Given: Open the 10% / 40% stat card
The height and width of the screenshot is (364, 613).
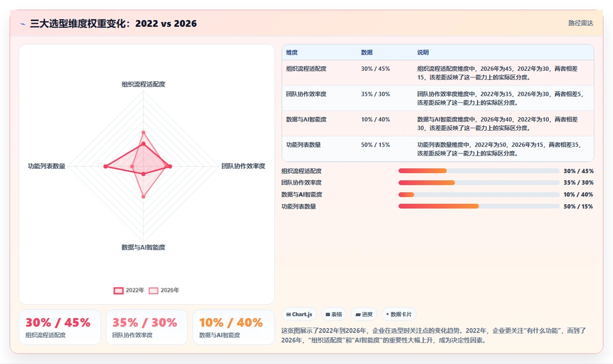Looking at the screenshot, I should point(234,327).
